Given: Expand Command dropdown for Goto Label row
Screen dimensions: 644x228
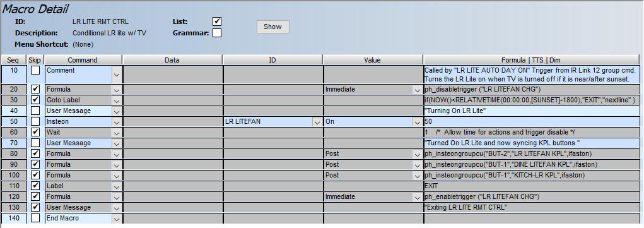Looking at the screenshot, I should click(x=117, y=100).
